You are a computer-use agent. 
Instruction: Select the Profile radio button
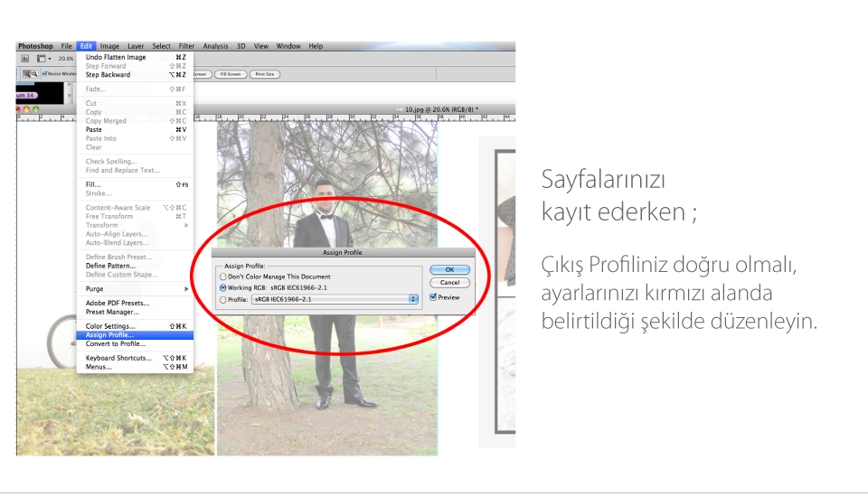[x=223, y=299]
